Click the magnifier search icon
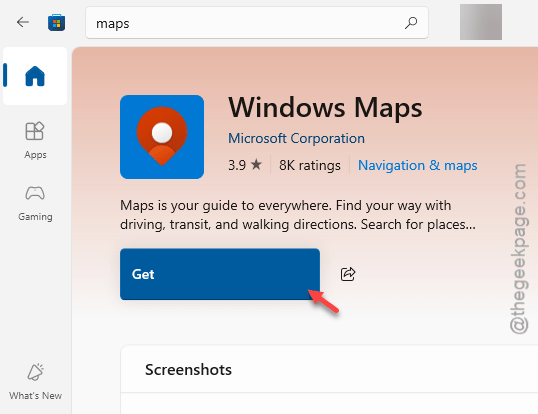 [411, 23]
